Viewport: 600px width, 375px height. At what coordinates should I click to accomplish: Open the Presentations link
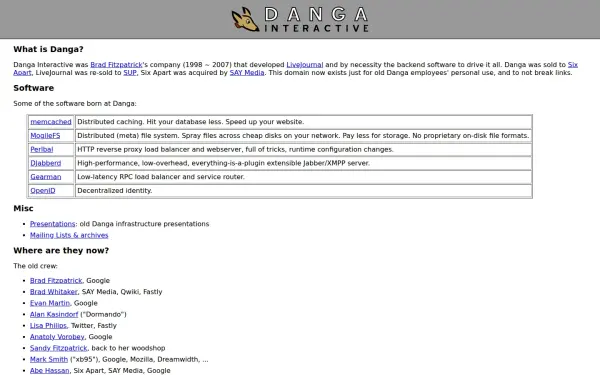[52, 224]
